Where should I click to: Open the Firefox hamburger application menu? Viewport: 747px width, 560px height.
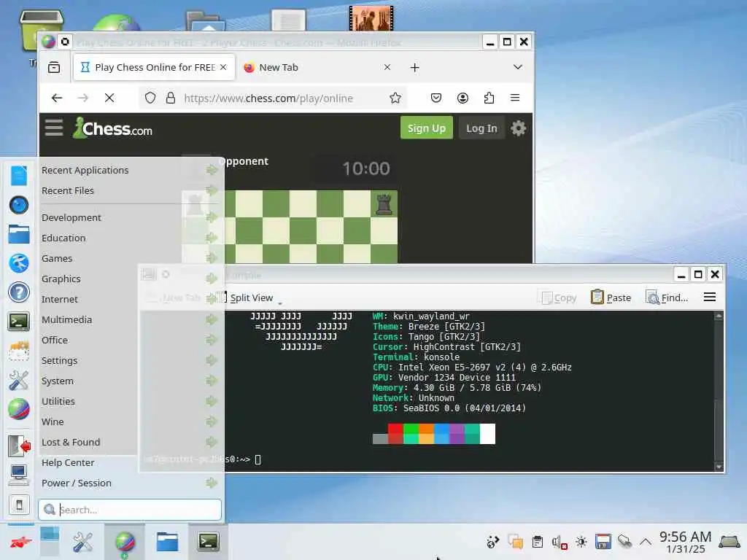515,98
